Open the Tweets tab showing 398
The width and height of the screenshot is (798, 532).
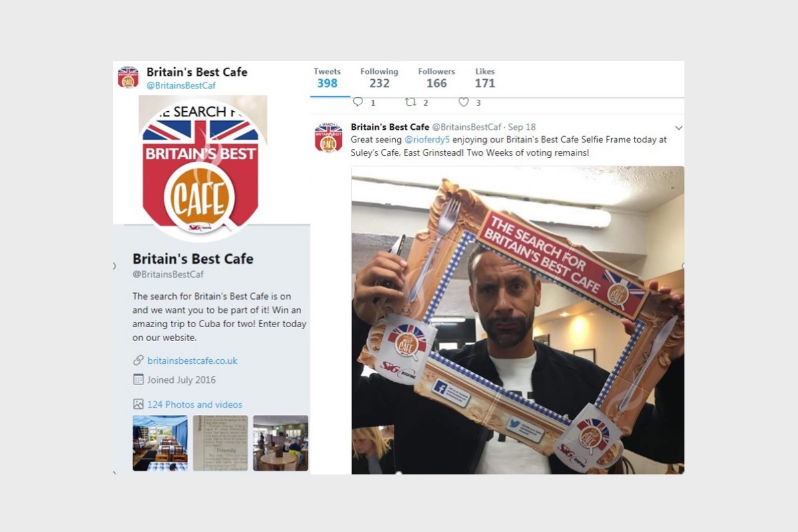tap(327, 78)
